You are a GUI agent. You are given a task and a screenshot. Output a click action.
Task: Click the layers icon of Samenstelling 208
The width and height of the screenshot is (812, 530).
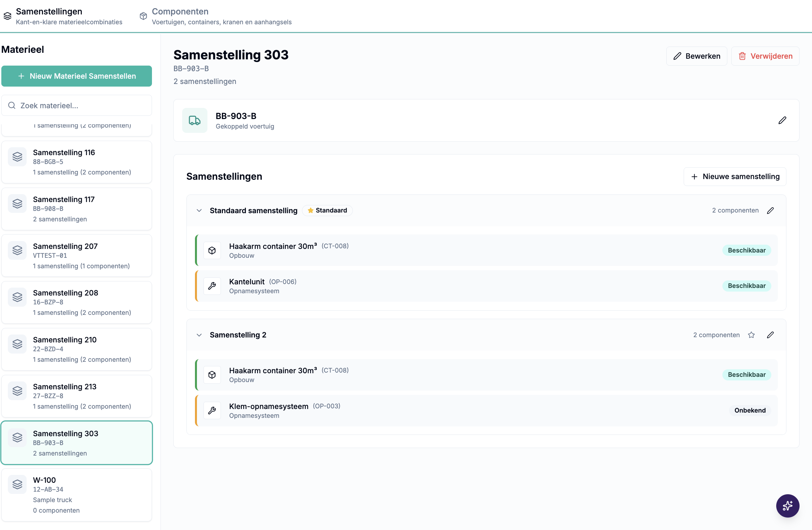tap(17, 297)
